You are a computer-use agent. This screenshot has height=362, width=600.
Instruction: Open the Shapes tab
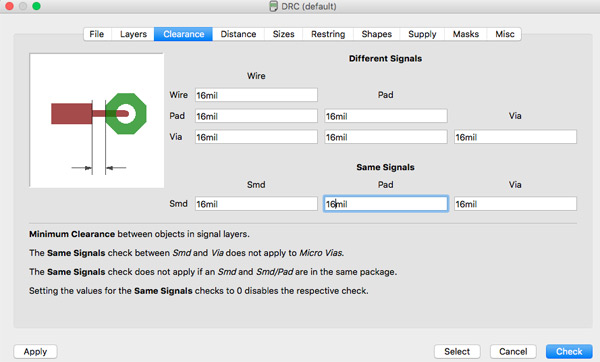(x=377, y=34)
